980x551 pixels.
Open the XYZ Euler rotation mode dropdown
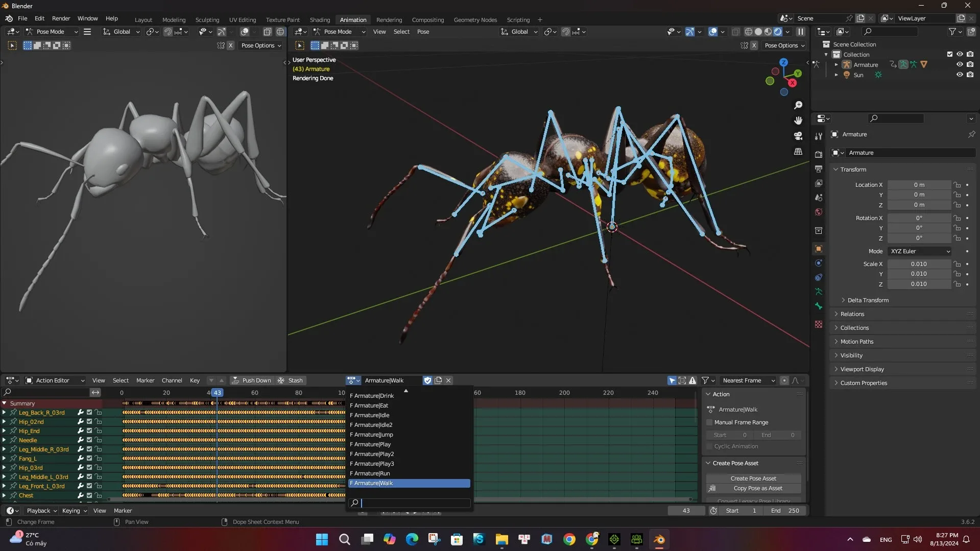[920, 251]
